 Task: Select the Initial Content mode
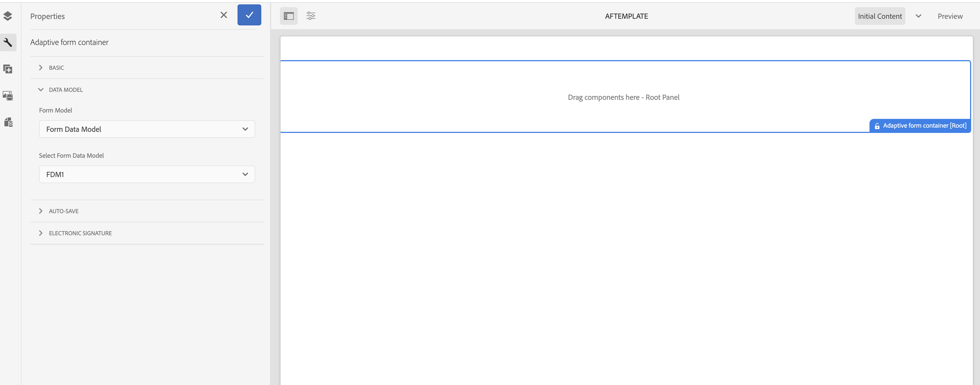880,16
